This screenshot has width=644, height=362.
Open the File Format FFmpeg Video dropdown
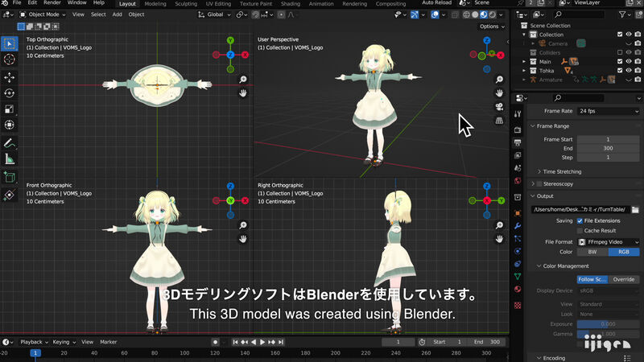coord(608,242)
